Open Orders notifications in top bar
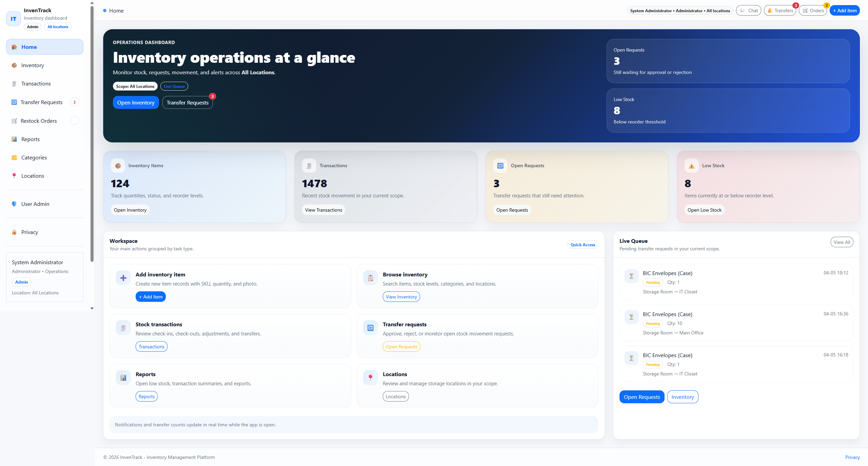The height and width of the screenshot is (466, 868). [x=813, y=11]
